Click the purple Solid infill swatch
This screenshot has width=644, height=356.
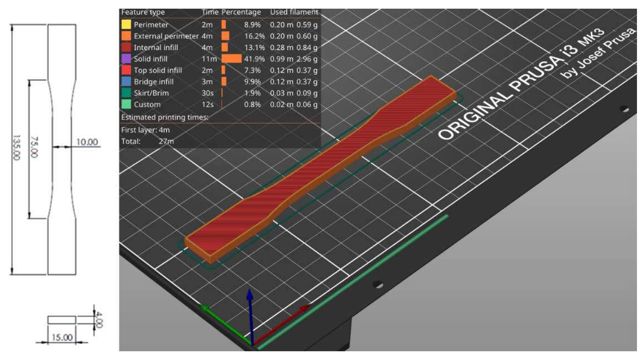pos(126,59)
